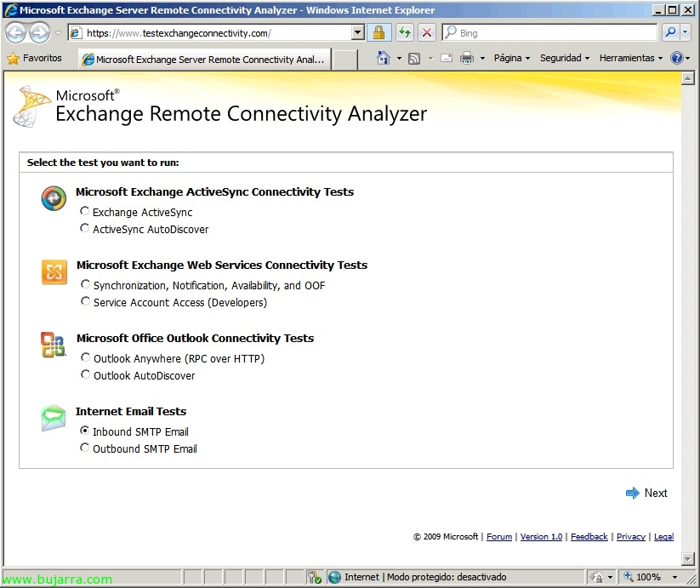Click the scrollbar up arrow
The width and height of the screenshot is (700, 588).
pos(687,78)
